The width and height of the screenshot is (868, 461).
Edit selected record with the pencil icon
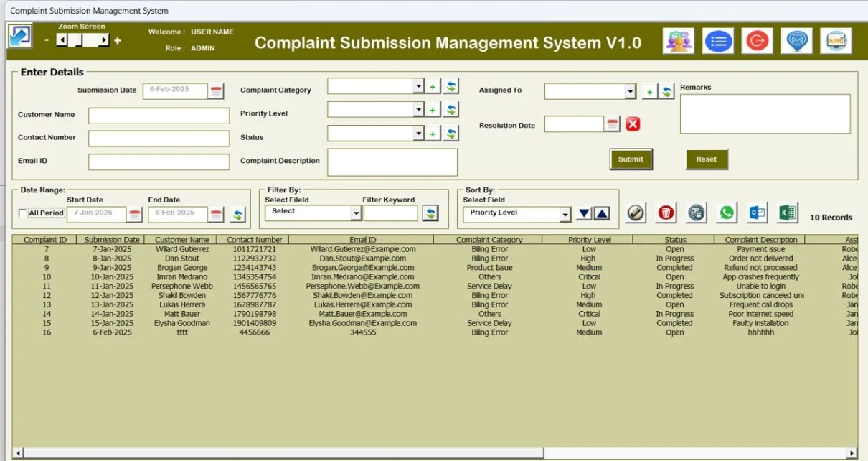coord(637,213)
